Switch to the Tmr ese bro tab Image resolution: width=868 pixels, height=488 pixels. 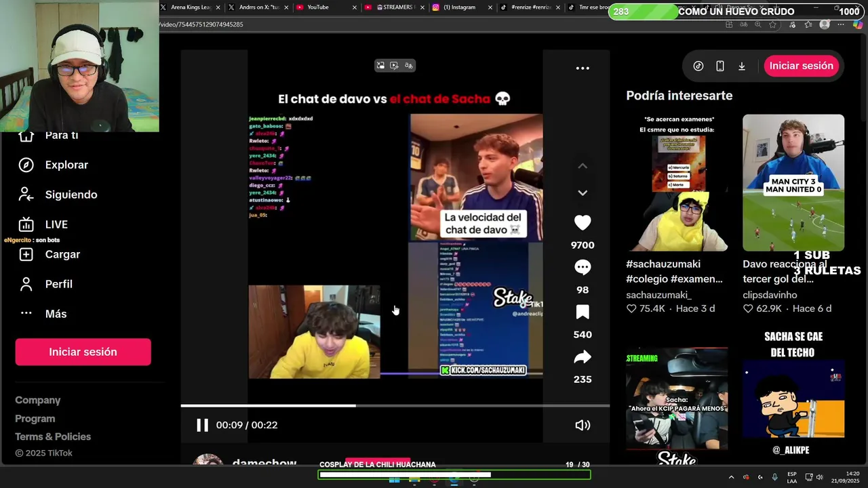pos(587,7)
